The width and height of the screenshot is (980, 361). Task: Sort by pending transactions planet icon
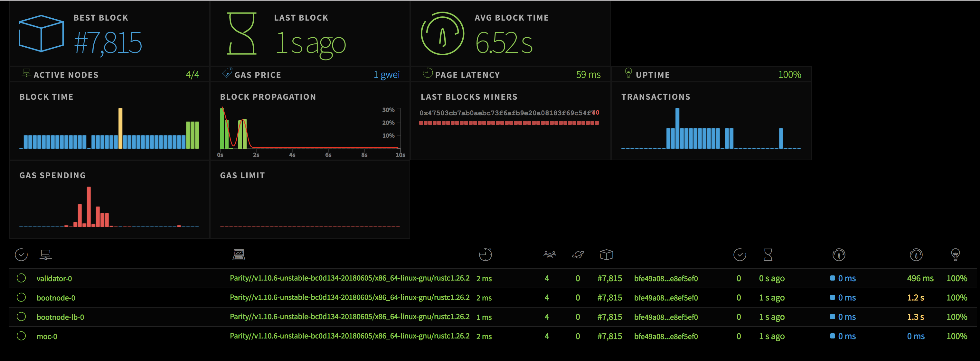pos(578,255)
